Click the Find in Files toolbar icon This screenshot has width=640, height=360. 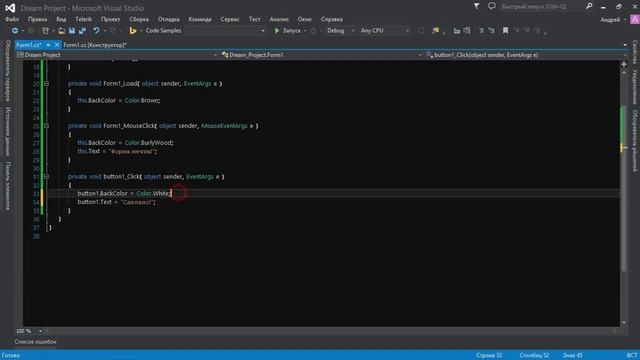click(x=436, y=31)
